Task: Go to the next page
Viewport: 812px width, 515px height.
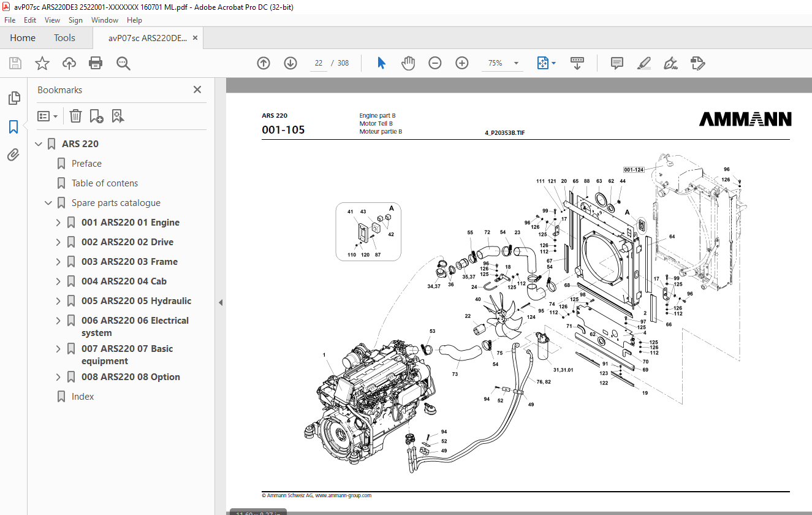Action: tap(290, 63)
